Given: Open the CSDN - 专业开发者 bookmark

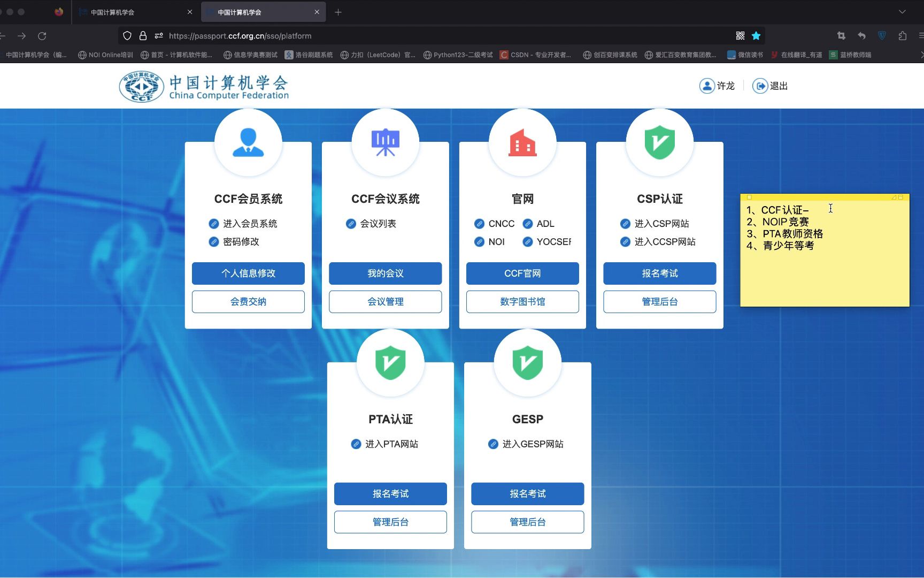Looking at the screenshot, I should point(536,55).
